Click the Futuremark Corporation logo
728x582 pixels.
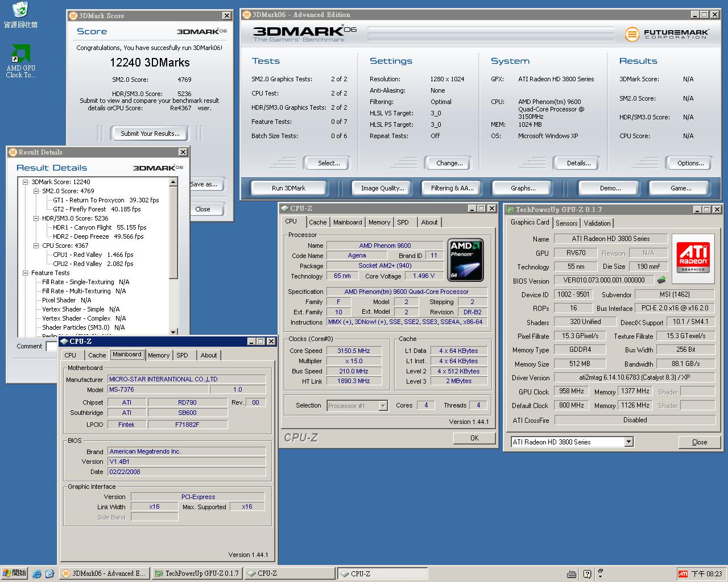(666, 34)
